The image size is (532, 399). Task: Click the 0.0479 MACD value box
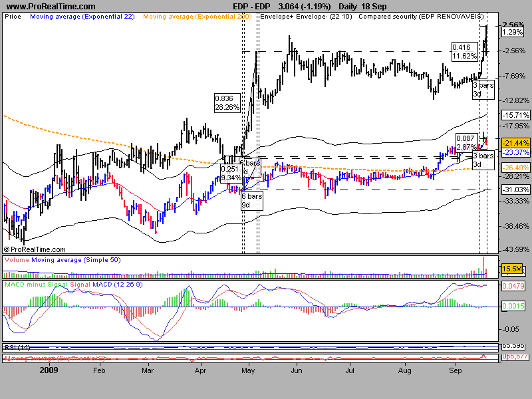[513, 286]
